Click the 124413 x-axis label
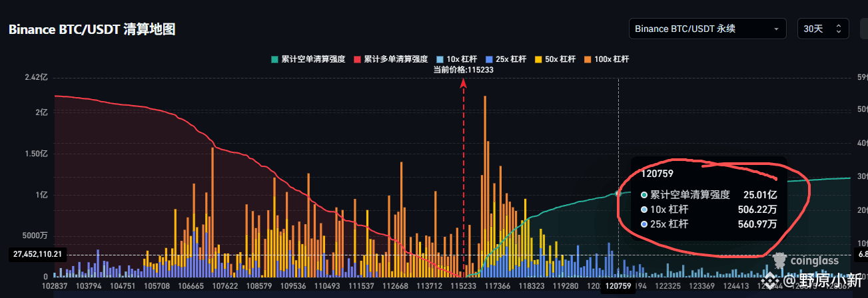The image size is (868, 298). click(x=737, y=285)
